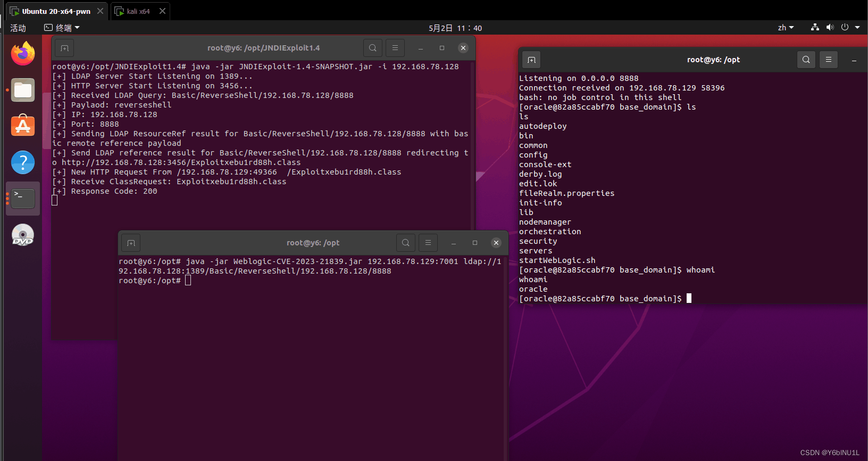Click title 'root@y6: /opt/JNDIExploit1.4'
This screenshot has height=461, width=868.
(x=263, y=48)
